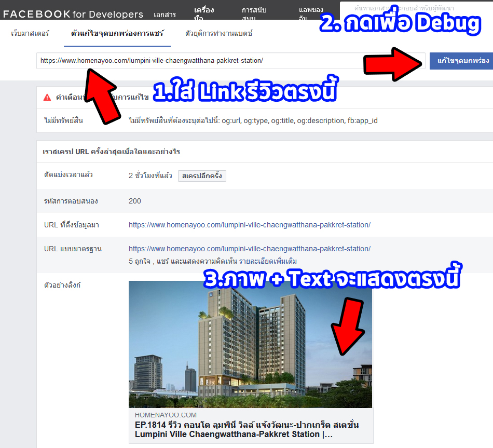Click the condo building preview image
The height and width of the screenshot is (448, 493).
(x=250, y=344)
